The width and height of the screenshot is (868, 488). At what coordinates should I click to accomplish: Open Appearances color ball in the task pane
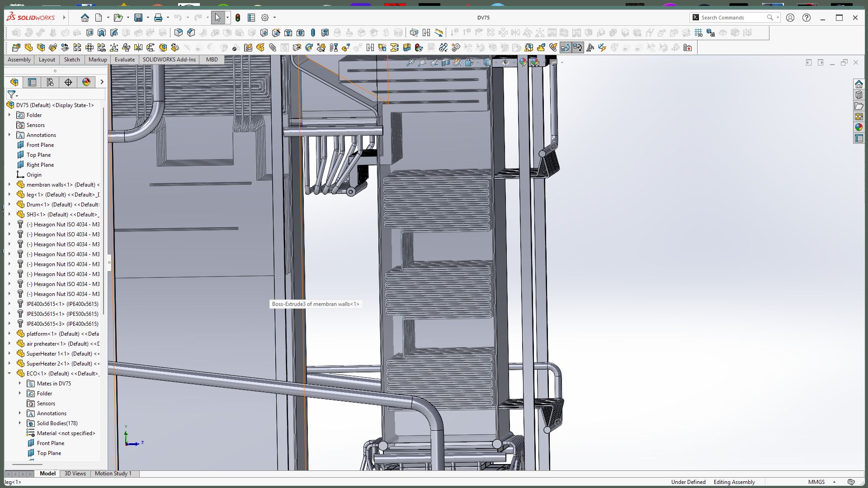pos(859,127)
